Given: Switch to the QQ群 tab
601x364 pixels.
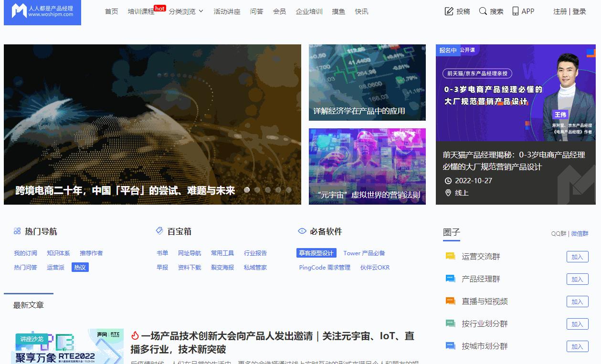Looking at the screenshot, I should point(559,234).
